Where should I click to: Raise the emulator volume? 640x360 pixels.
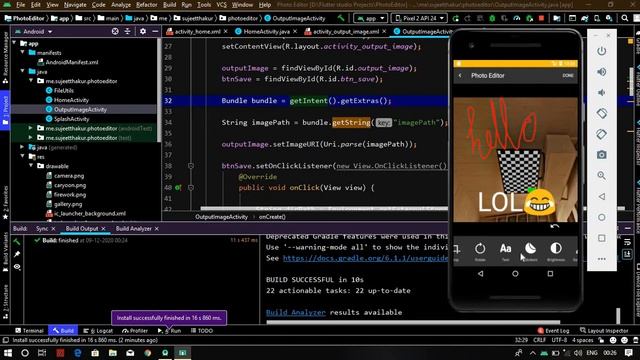602,72
